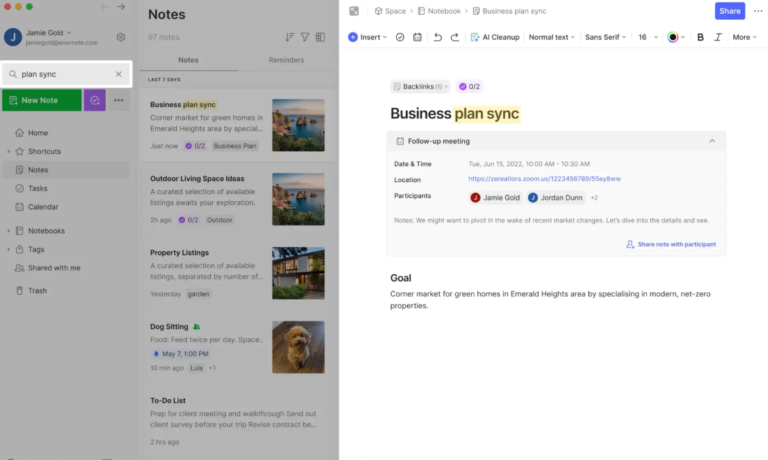Open the text color picker
768x460 pixels.
pos(675,37)
